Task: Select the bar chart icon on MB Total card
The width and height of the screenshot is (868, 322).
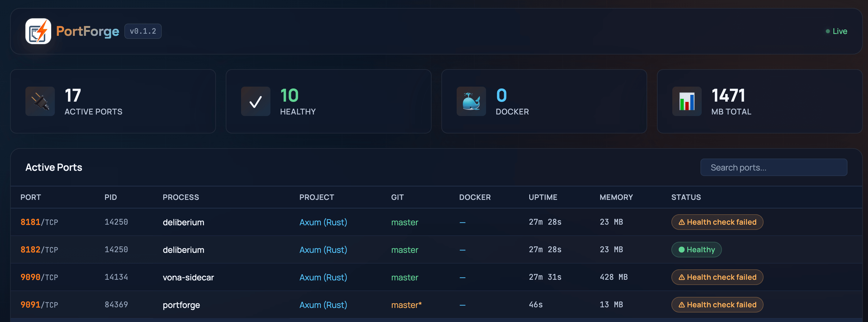Action: click(687, 101)
